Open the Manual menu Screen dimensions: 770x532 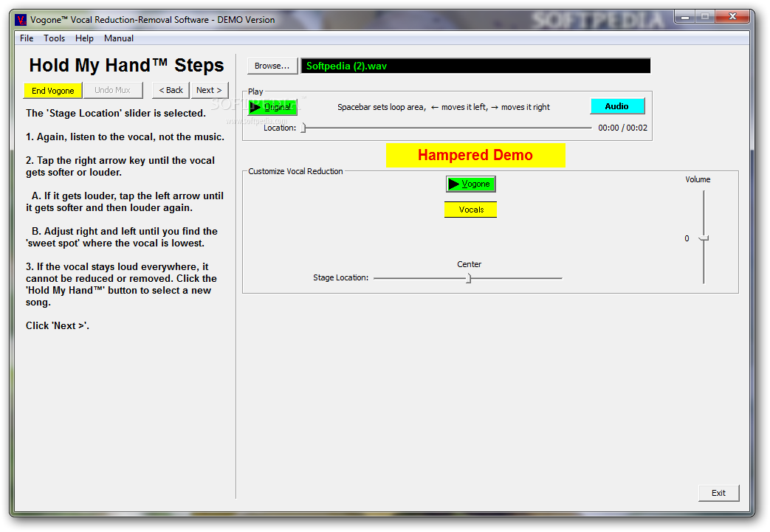pos(118,38)
